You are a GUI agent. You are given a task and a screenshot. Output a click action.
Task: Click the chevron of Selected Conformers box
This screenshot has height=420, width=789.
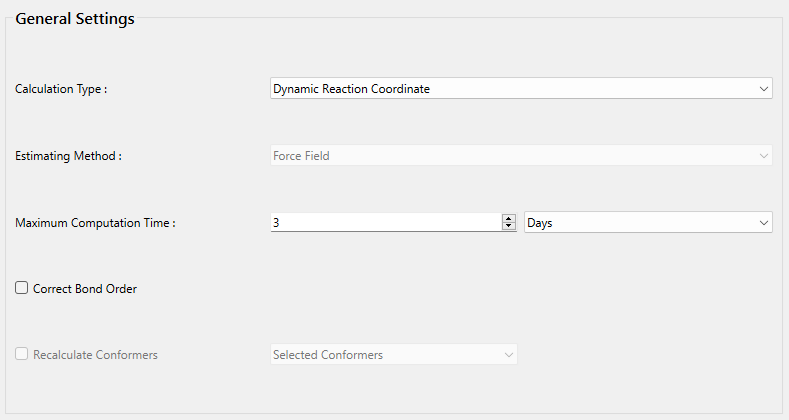(x=508, y=354)
